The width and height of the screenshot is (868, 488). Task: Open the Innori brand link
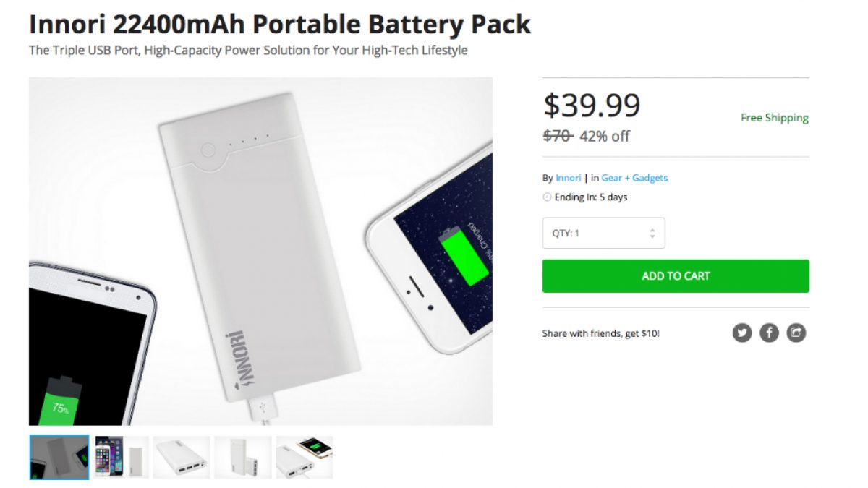pyautogui.click(x=569, y=178)
